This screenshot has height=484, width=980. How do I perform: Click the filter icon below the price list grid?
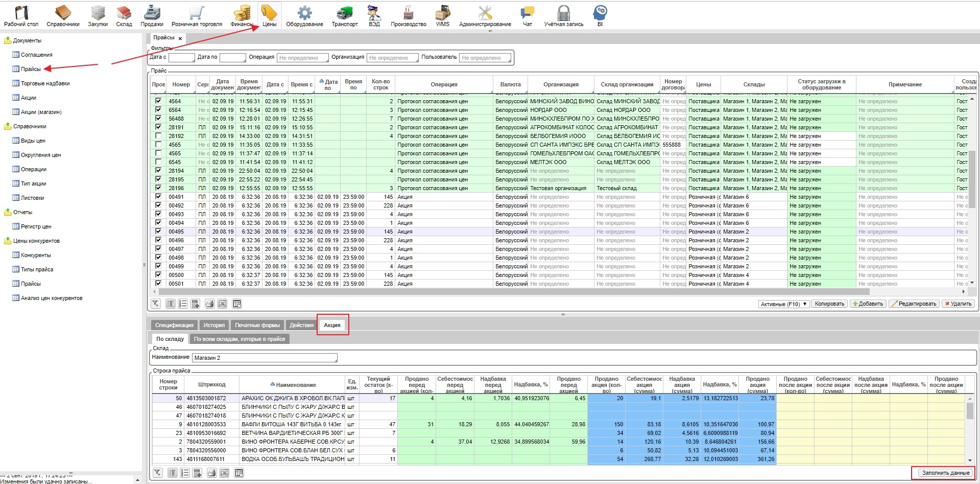[x=156, y=304]
